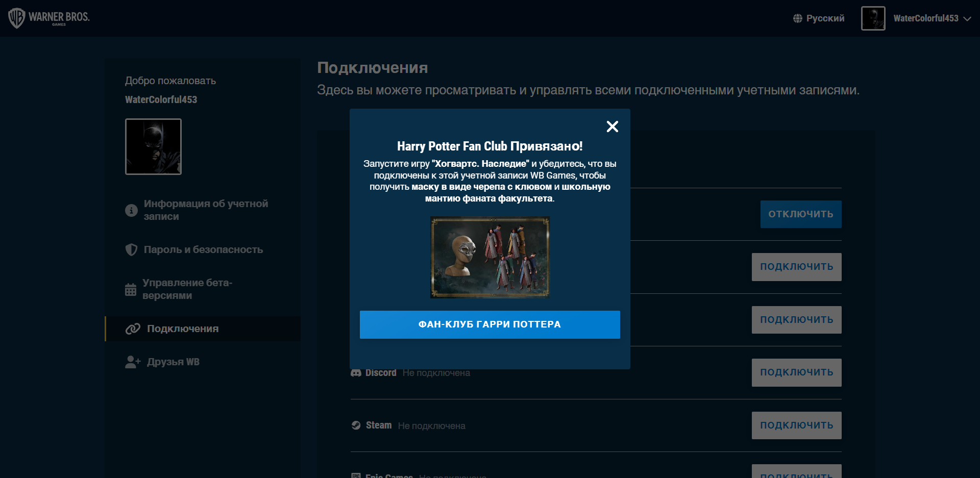Image resolution: width=980 pixels, height=478 pixels.
Task: Open language selector globe icon
Action: coord(797,18)
